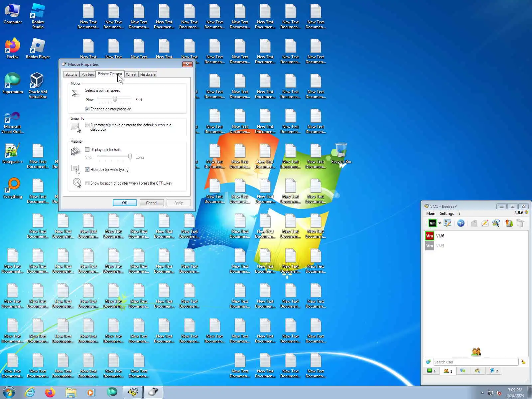Open the BeeBEEP ? help menu
Image resolution: width=532 pixels, height=399 pixels.
pos(460,213)
